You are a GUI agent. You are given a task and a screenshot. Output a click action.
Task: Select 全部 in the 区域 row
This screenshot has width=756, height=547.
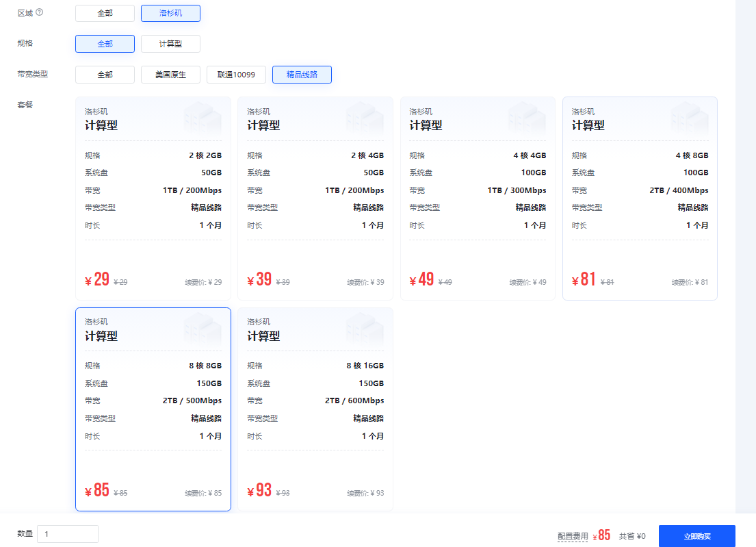click(x=105, y=13)
